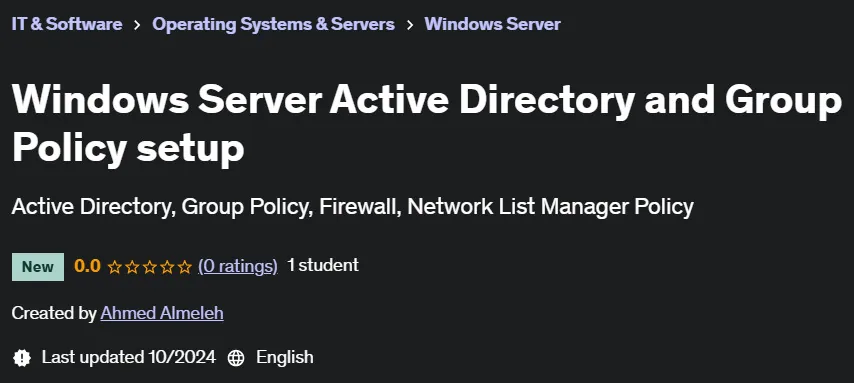The height and width of the screenshot is (383, 854).
Task: Go to Windows Server breadcrumb category
Action: (492, 24)
